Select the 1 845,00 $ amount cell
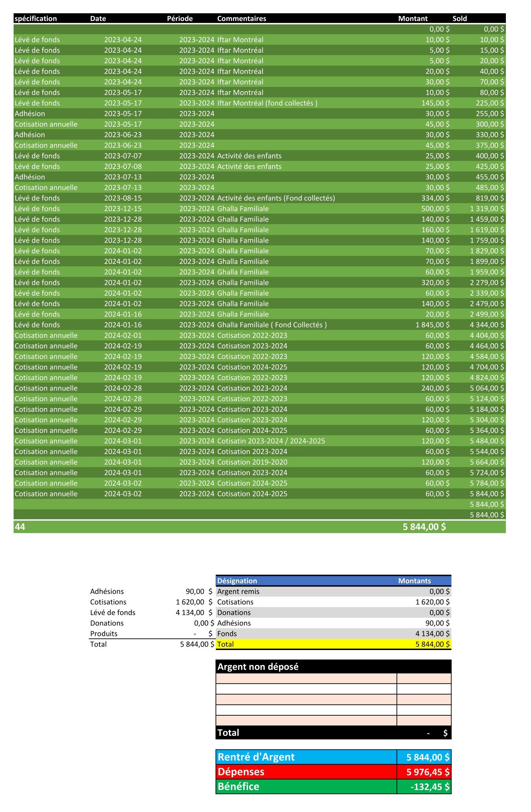This screenshot has height=812, width=531. (432, 325)
